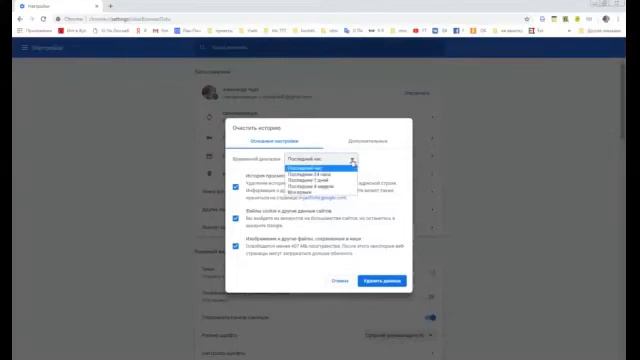Click the Отключить button behind the dialog
The width and height of the screenshot is (640, 360).
pyautogui.click(x=417, y=93)
